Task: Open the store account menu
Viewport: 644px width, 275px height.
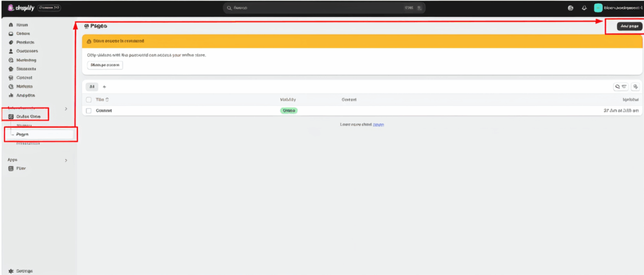Action: pyautogui.click(x=617, y=8)
